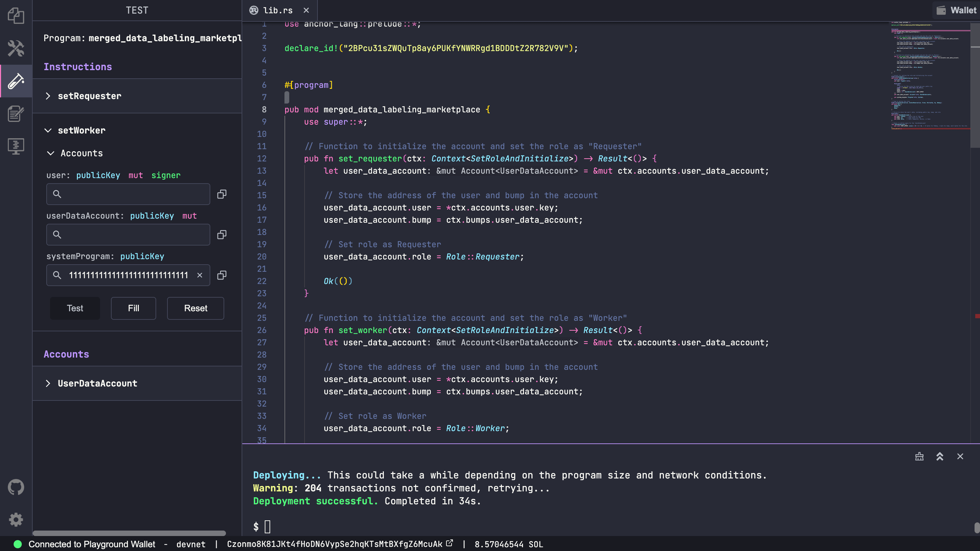Copy the systemProgram address
This screenshot has width=980, height=551.
tap(222, 275)
